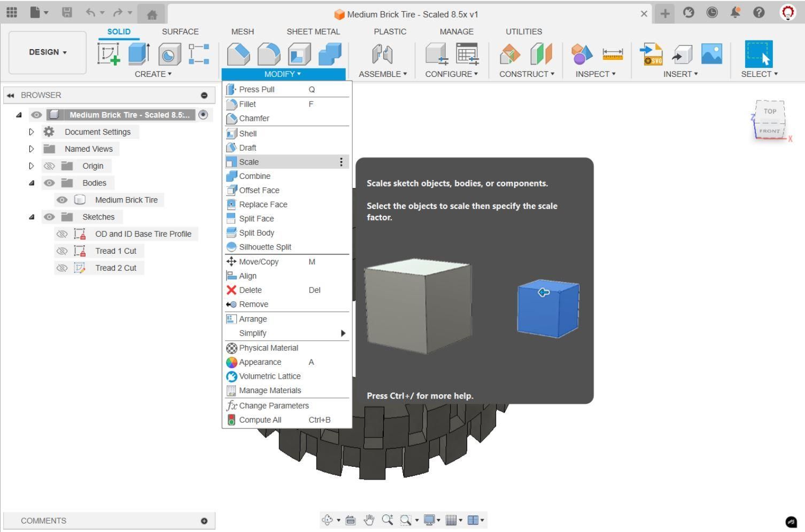
Task: Click the Joint tool icon
Action: [382, 54]
